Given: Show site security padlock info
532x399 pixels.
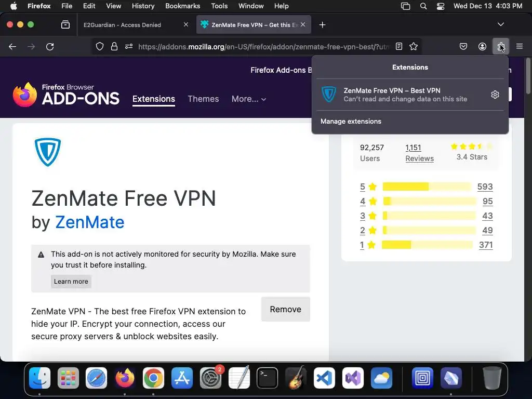Looking at the screenshot, I should [114, 46].
